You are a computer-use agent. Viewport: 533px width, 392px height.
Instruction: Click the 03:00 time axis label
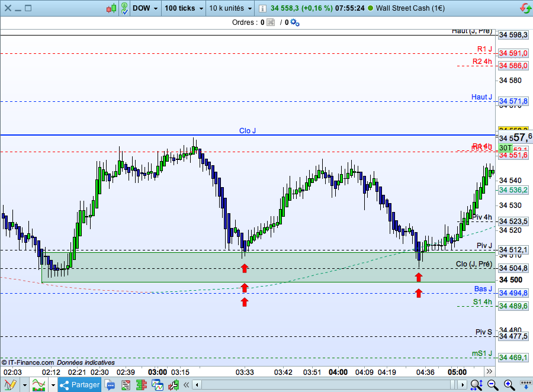158,372
